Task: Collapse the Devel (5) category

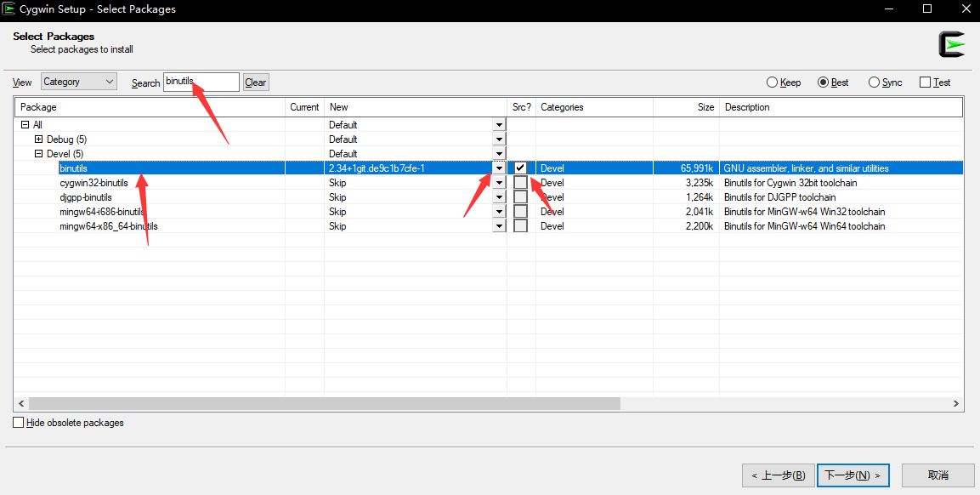Action: [38, 153]
